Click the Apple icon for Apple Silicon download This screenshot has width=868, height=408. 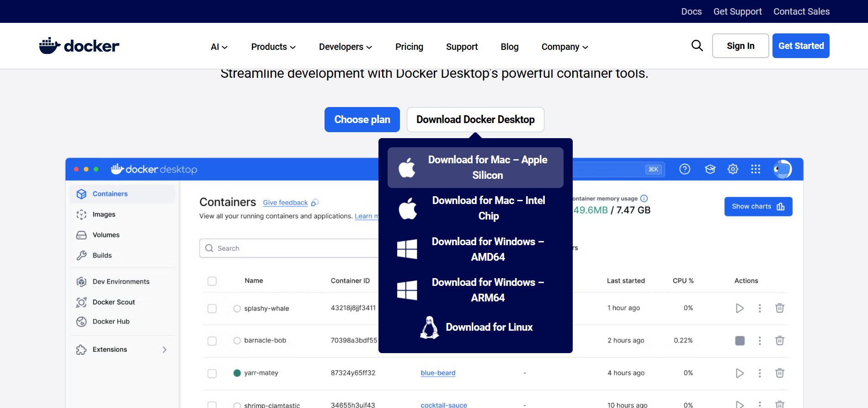(407, 167)
